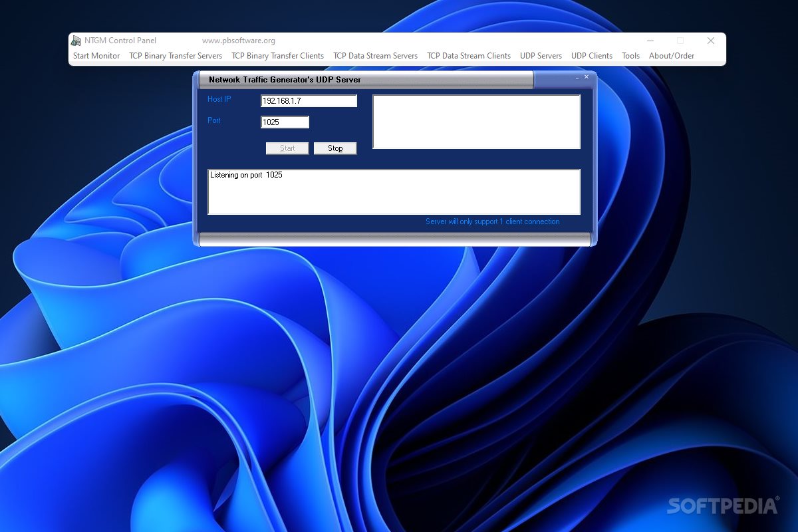Click the Host IP input field

coord(309,101)
